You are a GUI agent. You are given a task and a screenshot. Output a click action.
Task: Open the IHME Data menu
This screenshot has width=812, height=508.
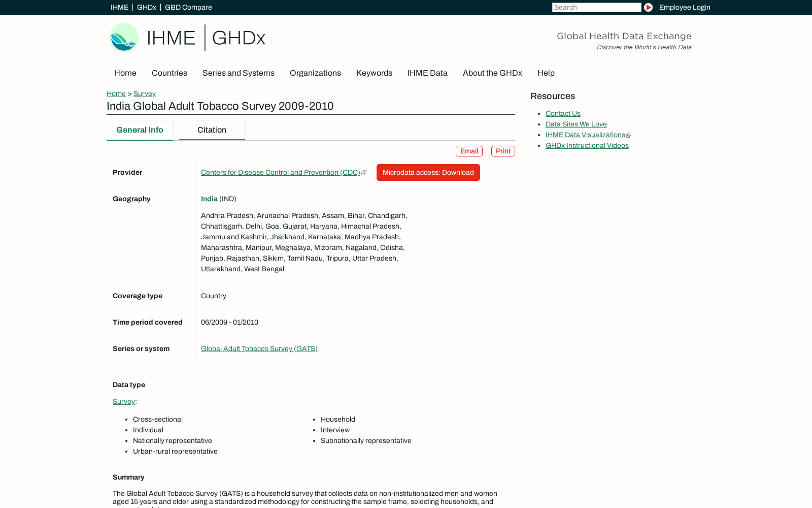pos(427,73)
